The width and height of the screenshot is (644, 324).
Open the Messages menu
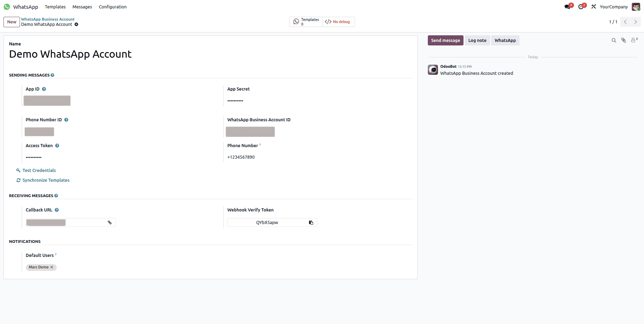point(82,7)
